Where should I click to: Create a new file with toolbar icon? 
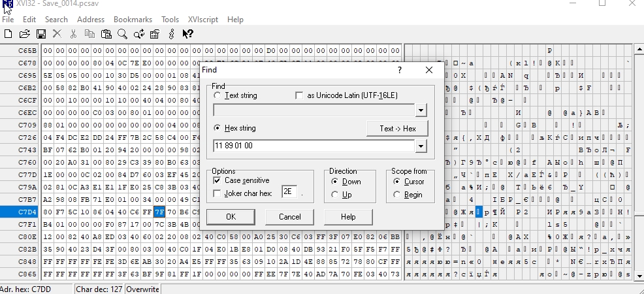pos(8,34)
